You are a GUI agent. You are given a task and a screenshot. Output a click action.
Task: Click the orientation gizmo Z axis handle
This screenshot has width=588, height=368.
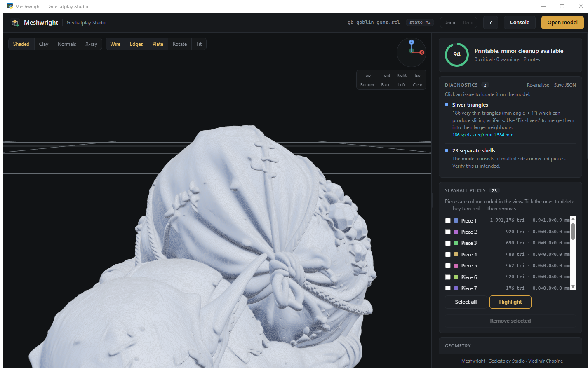(x=411, y=42)
